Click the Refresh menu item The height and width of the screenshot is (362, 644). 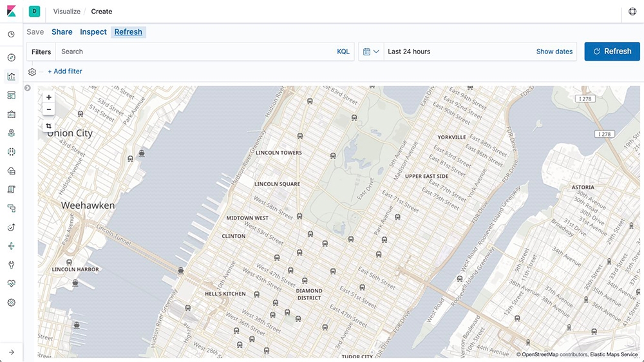[x=128, y=32]
